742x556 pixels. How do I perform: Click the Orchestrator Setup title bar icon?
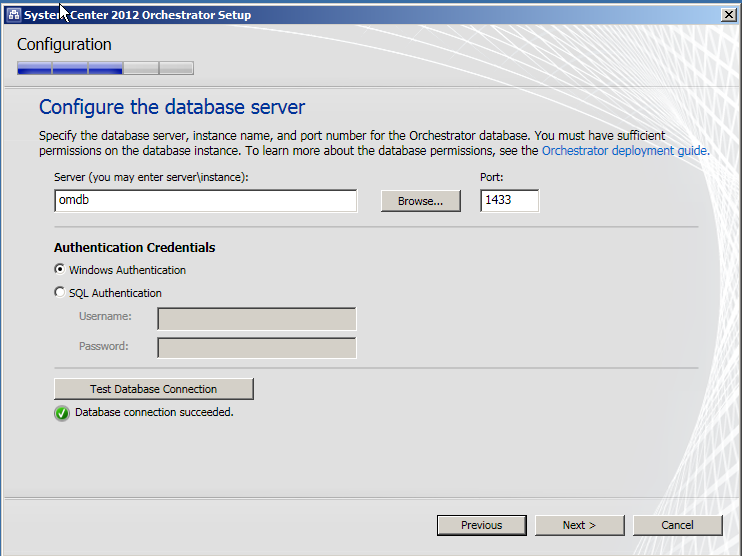14,15
